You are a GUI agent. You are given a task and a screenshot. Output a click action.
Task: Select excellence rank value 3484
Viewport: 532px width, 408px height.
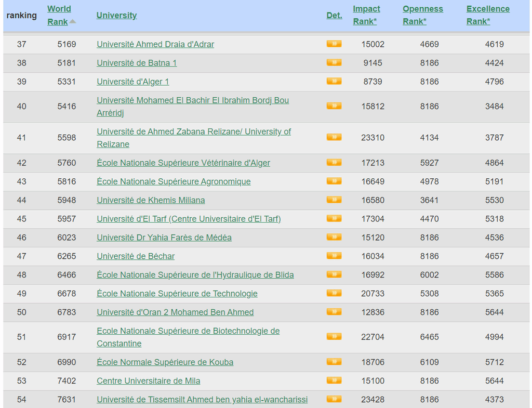pyautogui.click(x=495, y=106)
